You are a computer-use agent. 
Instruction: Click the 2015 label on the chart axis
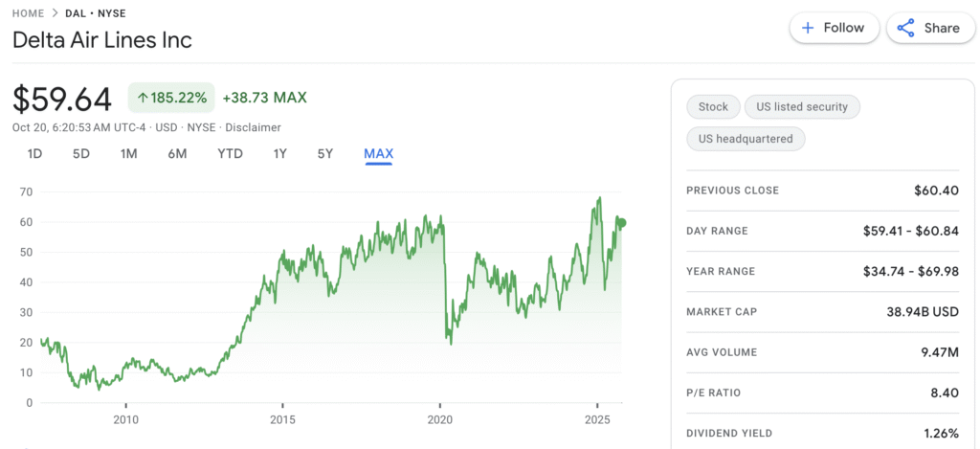[282, 417]
